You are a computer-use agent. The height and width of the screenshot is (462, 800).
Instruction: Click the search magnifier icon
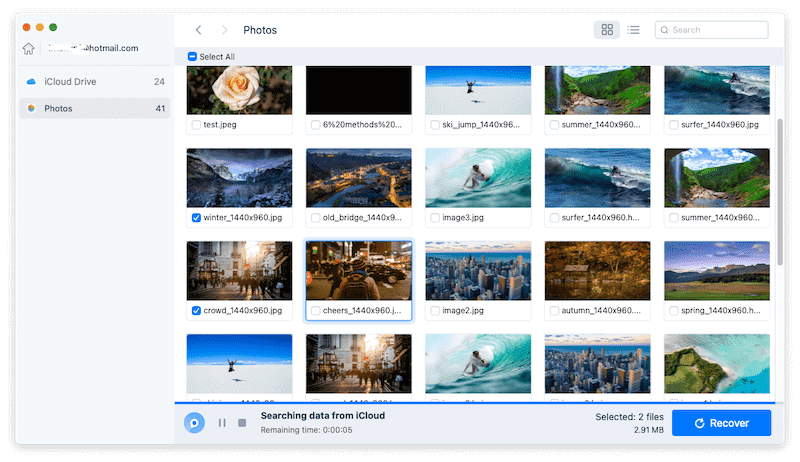tap(664, 30)
